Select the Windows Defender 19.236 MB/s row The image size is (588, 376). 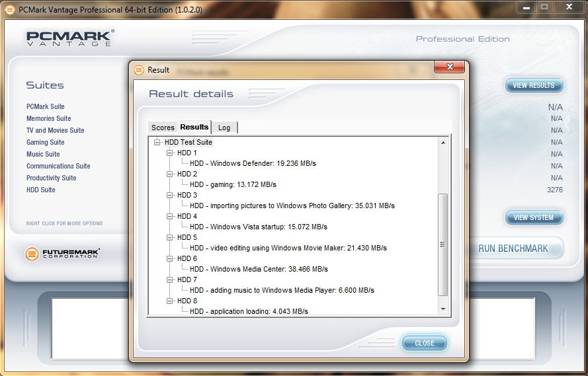[253, 164]
